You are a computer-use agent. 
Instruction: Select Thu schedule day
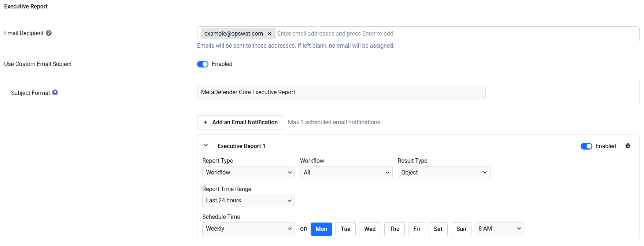click(395, 229)
